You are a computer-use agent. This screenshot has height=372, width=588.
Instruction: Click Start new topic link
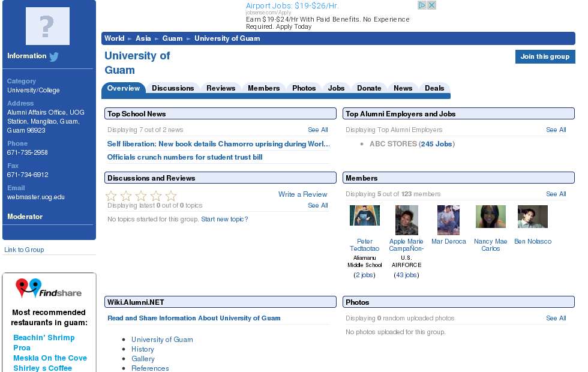coord(224,220)
